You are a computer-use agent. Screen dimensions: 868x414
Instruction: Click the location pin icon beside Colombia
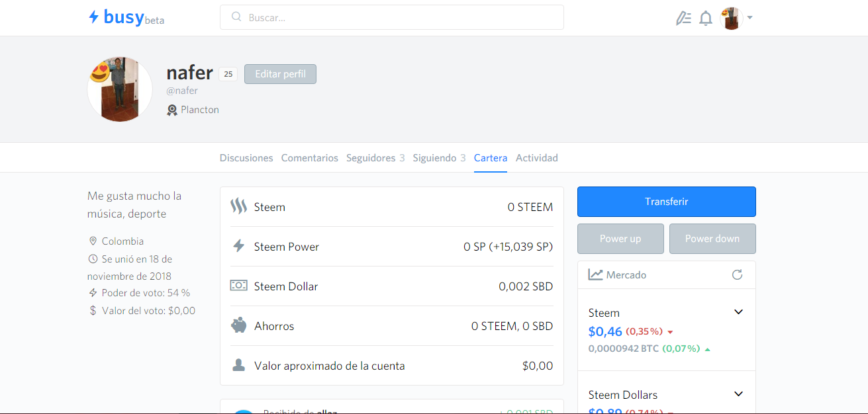[x=93, y=241]
